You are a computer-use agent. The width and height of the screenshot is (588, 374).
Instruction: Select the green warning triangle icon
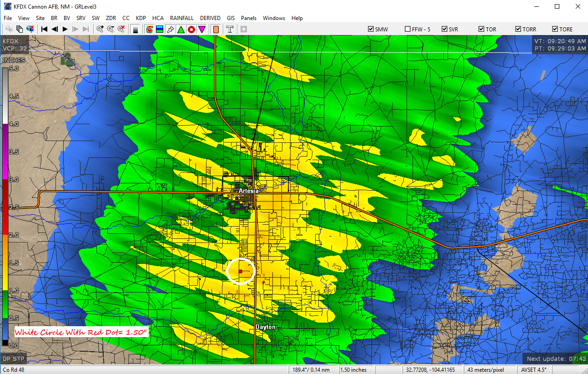pos(180,29)
